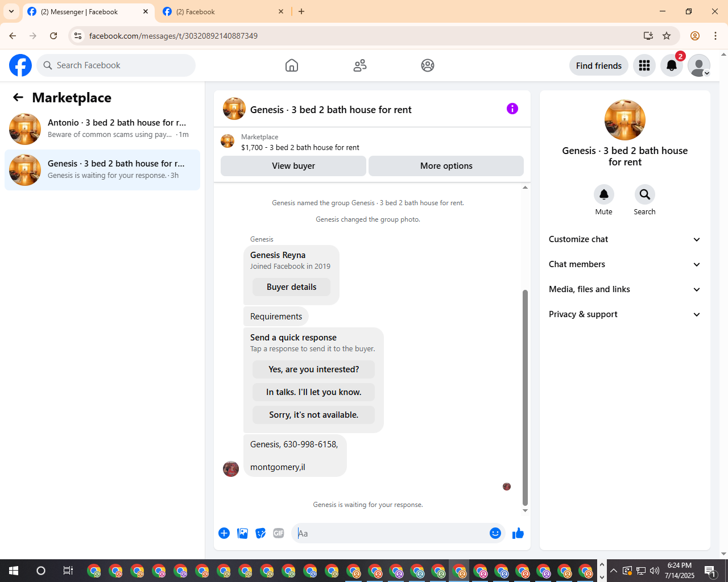
Task: Click the Find friends button
Action: point(599,65)
